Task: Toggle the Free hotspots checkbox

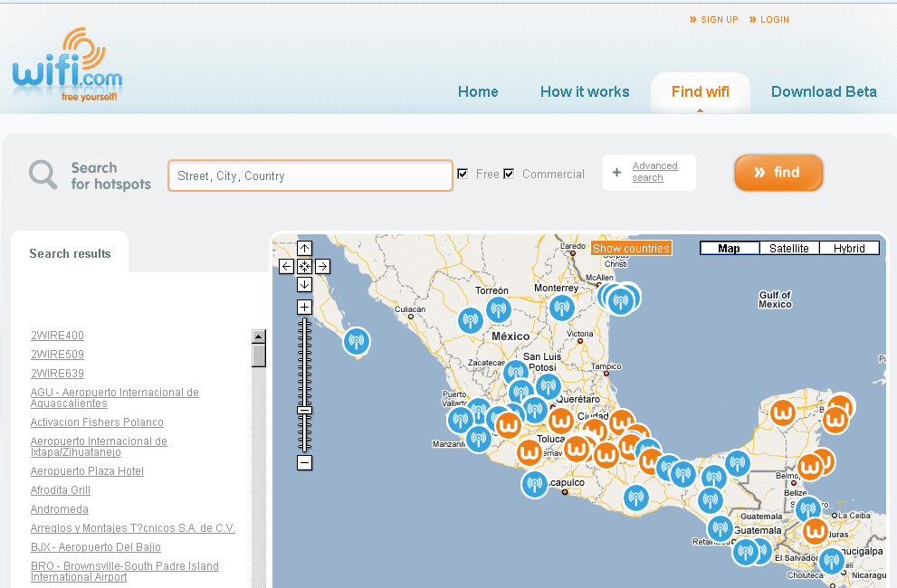Action: [x=463, y=174]
